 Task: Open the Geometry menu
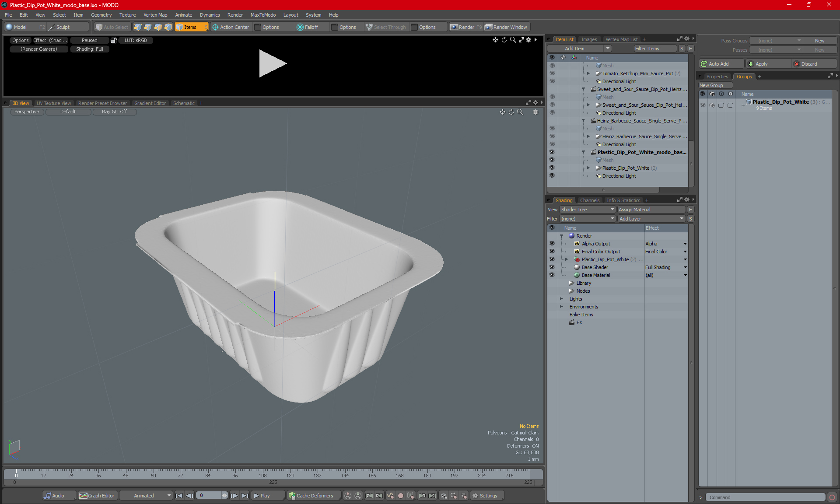pyautogui.click(x=101, y=15)
